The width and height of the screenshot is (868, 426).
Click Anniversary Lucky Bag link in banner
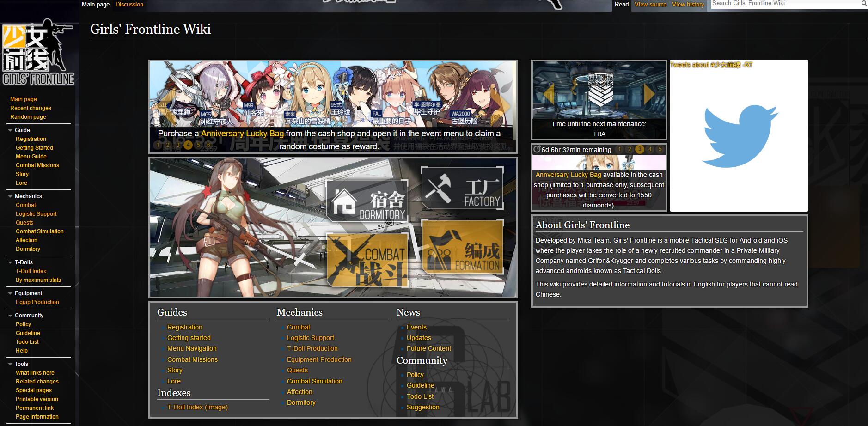[x=242, y=134]
